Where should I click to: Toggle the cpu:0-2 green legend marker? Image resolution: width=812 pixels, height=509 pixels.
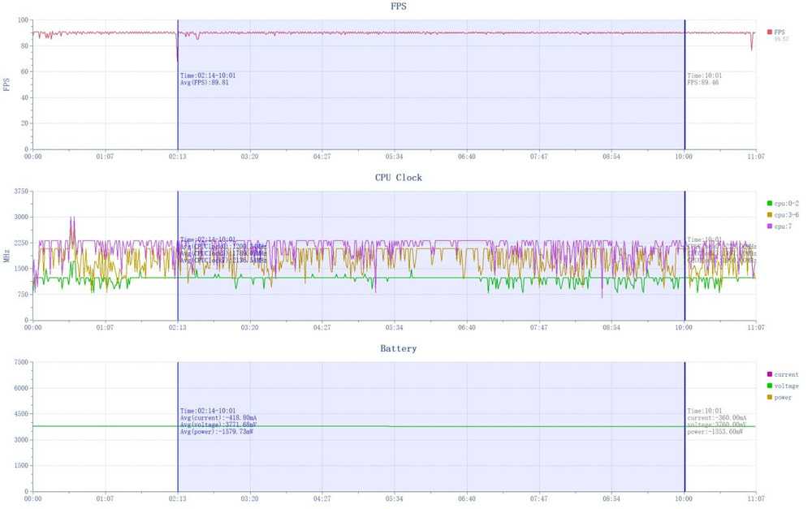770,203
